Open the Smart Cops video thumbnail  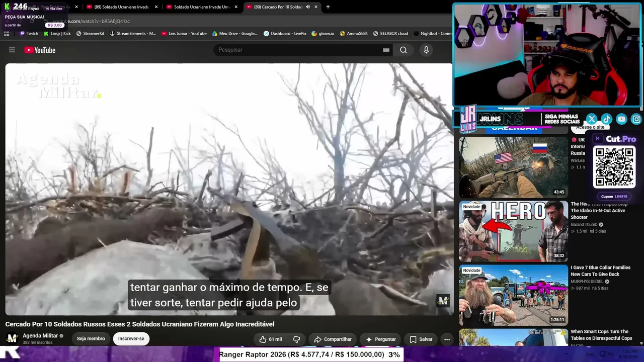[513, 337]
